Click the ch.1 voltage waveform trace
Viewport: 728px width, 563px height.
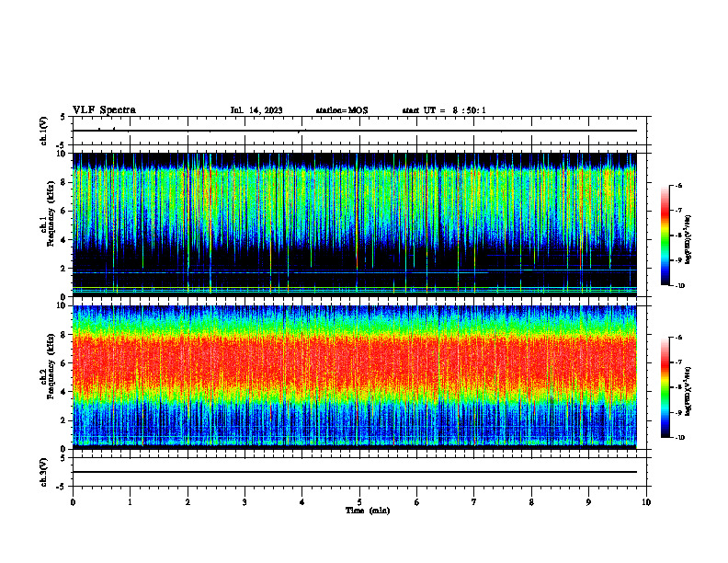pyautogui.click(x=355, y=131)
